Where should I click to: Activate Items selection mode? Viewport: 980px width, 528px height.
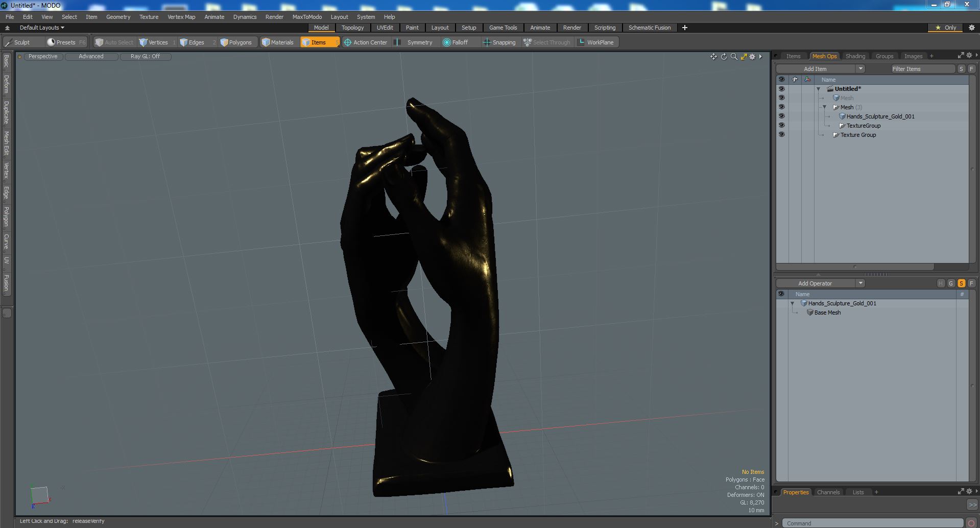[x=320, y=42]
